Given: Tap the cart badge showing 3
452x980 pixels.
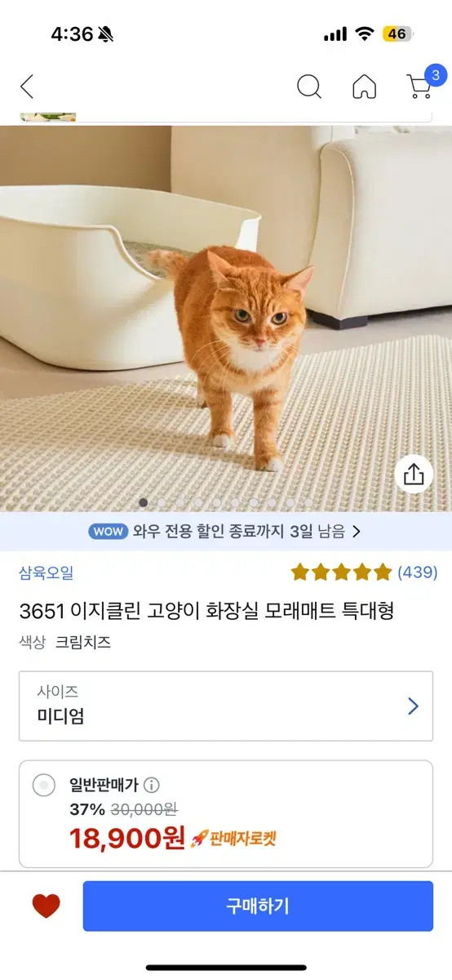Looking at the screenshot, I should click(436, 76).
